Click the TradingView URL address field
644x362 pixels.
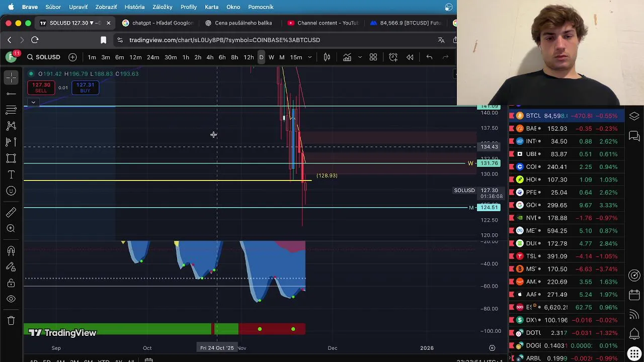click(x=224, y=40)
